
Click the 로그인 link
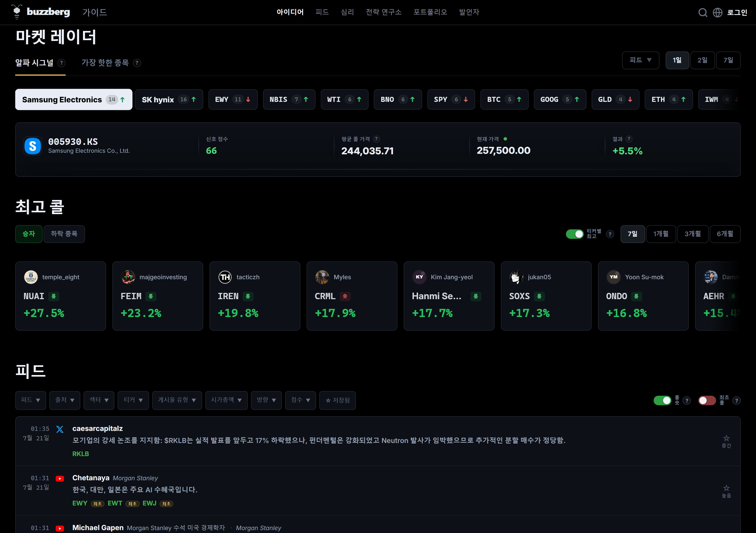pyautogui.click(x=737, y=13)
